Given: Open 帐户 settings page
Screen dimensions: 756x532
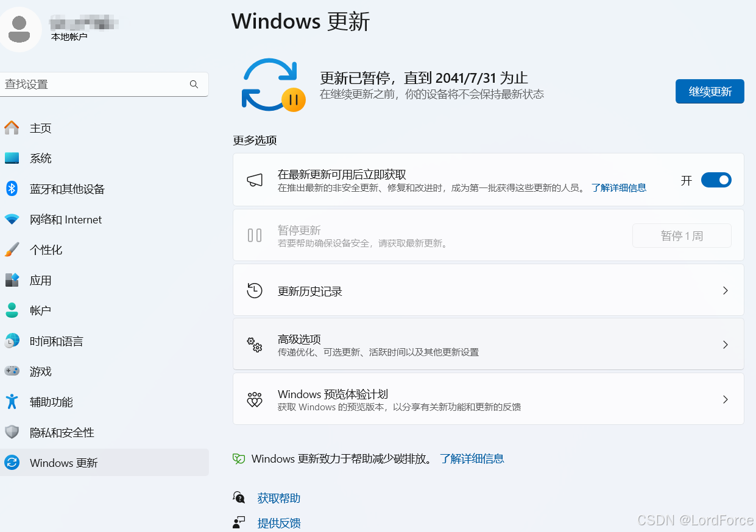Looking at the screenshot, I should pos(104,310).
